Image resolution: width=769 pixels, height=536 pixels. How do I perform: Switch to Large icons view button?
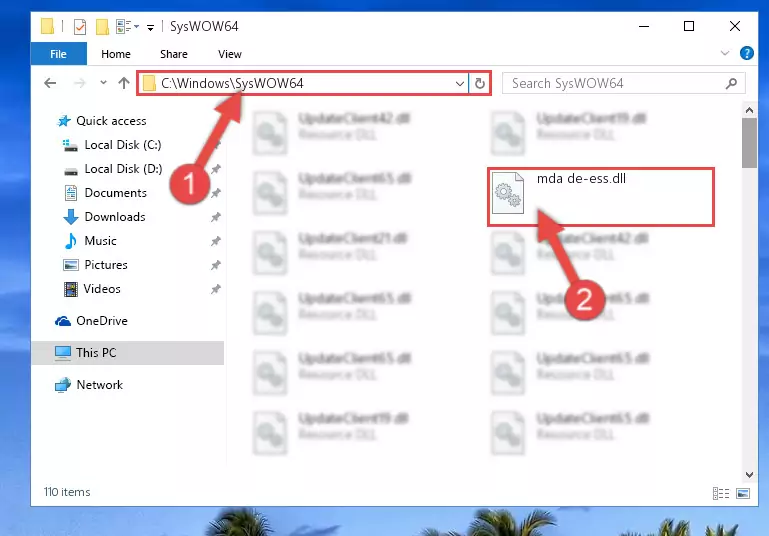(743, 493)
